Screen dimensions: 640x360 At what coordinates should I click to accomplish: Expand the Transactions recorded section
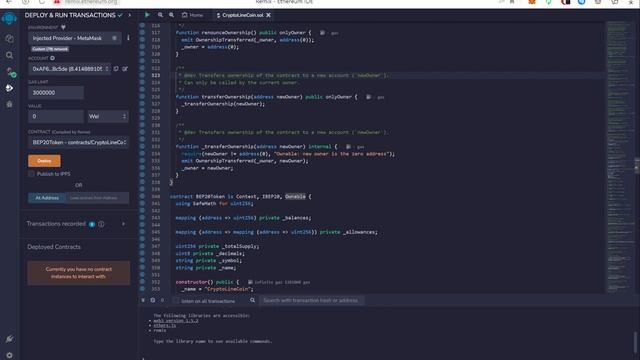click(x=123, y=224)
